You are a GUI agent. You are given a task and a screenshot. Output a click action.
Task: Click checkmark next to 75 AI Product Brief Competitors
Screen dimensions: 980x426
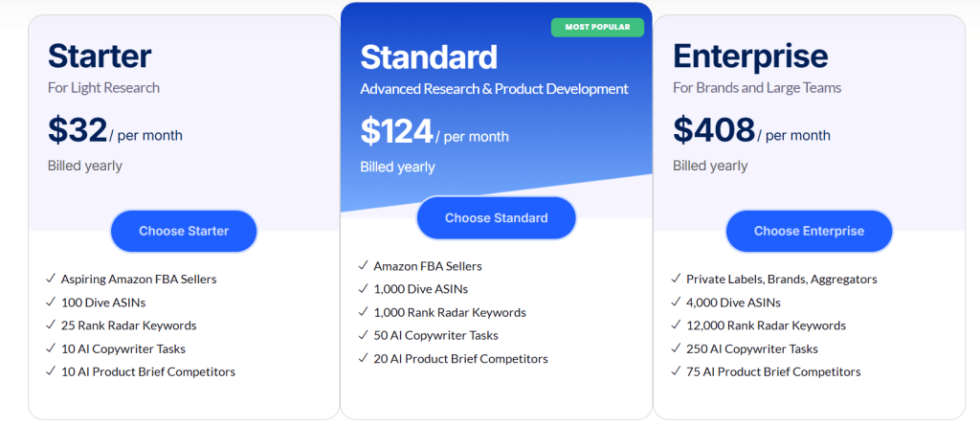coord(677,371)
